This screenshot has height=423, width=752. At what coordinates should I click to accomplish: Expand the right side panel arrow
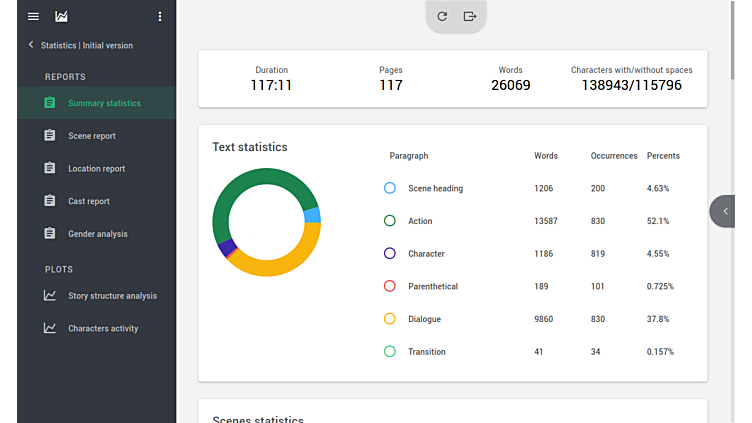(x=725, y=211)
